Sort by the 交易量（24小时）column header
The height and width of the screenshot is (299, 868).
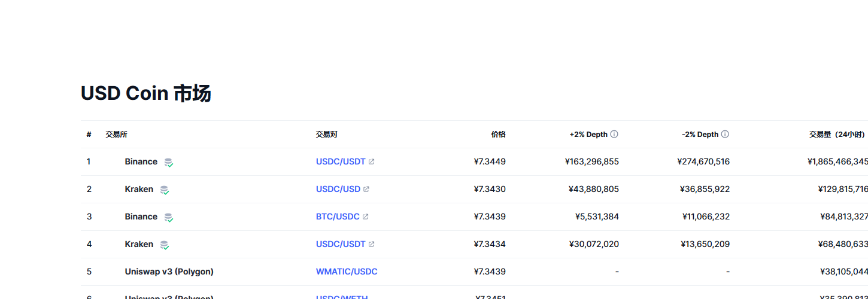(836, 135)
